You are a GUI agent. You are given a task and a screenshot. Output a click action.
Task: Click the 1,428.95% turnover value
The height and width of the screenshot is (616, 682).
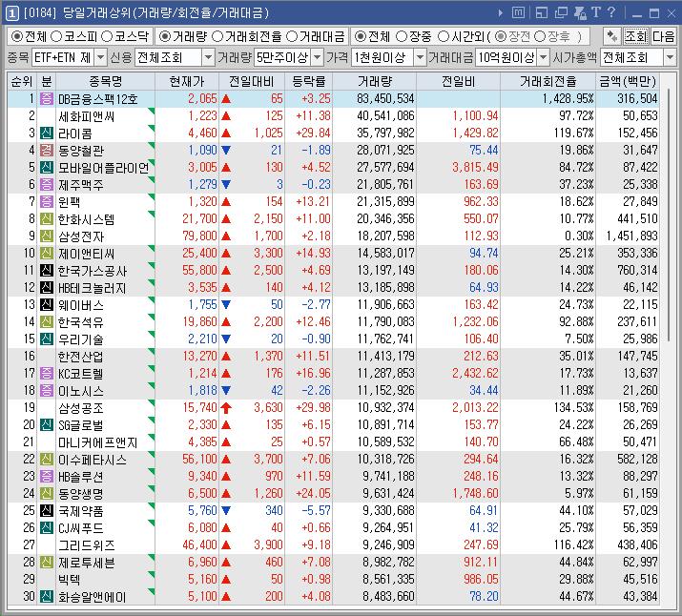click(568, 98)
